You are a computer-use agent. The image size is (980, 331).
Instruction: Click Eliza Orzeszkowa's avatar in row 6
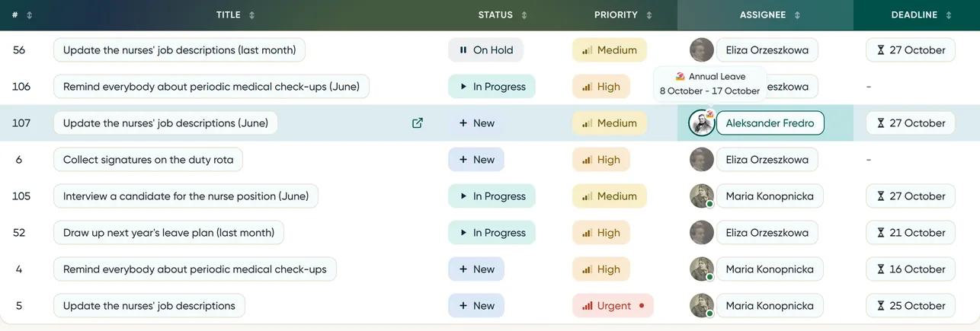702,160
